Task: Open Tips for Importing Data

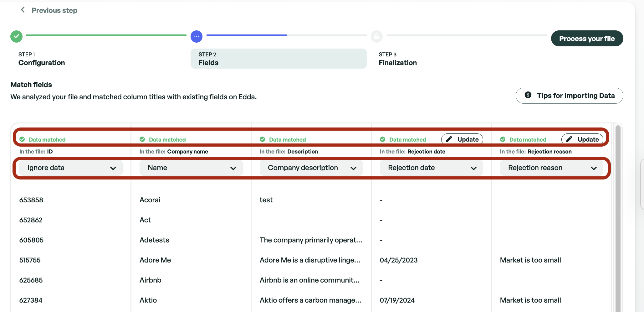Action: tap(570, 96)
